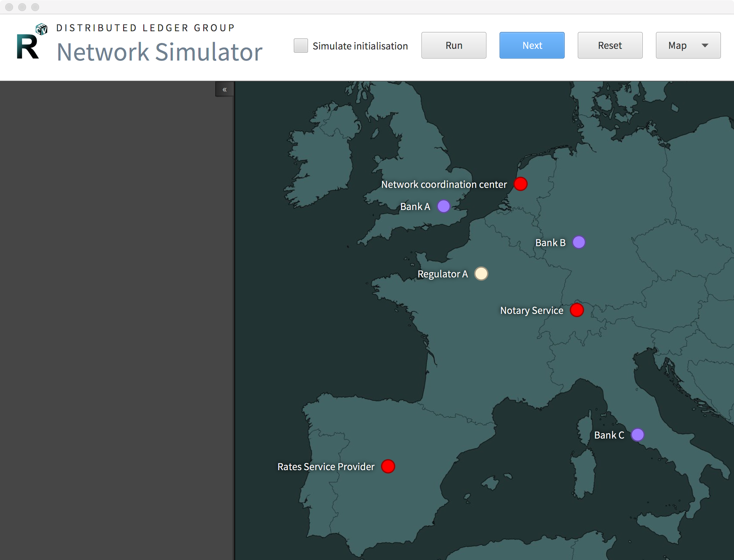Image resolution: width=734 pixels, height=560 pixels.
Task: Select the purple Bank C node
Action: tap(637, 435)
